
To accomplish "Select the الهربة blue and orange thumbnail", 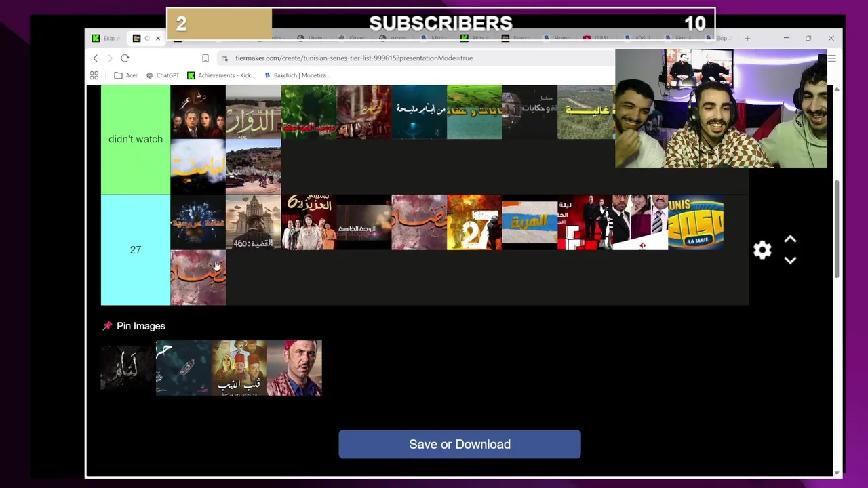I will point(530,222).
